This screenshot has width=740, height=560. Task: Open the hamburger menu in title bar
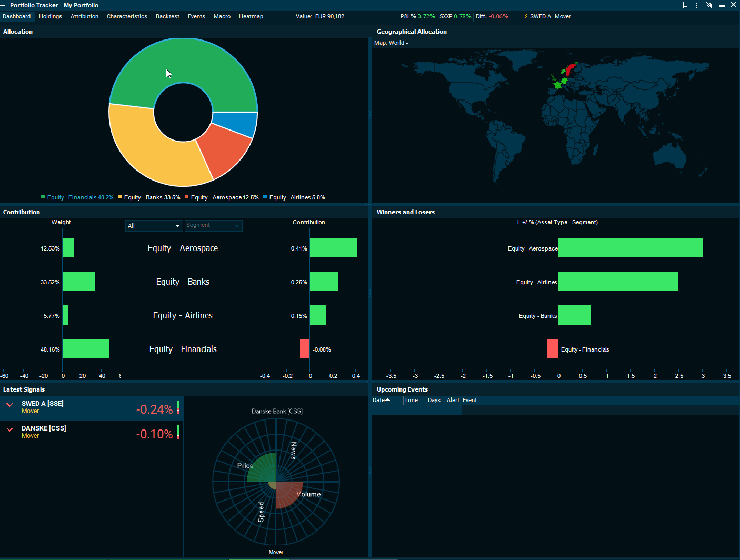(3, 5)
